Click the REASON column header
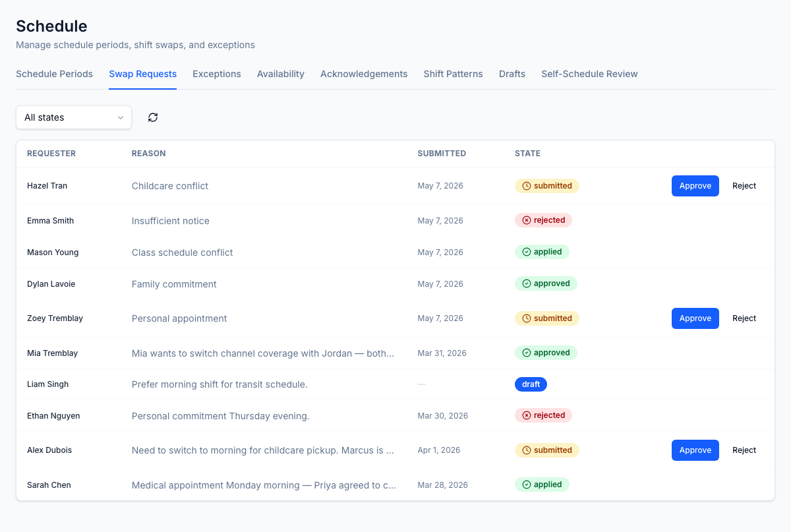The height and width of the screenshot is (532, 791). [149, 154]
